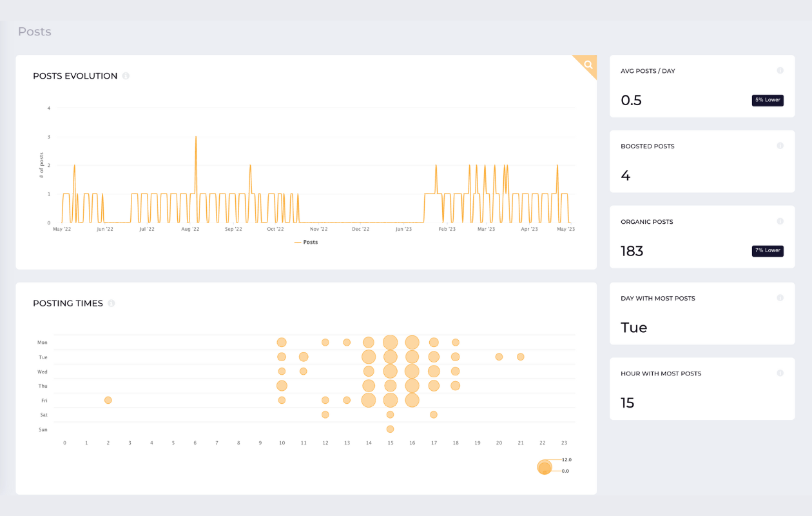Click the hour 23 axis label
This screenshot has height=516, width=812.
tap(564, 443)
